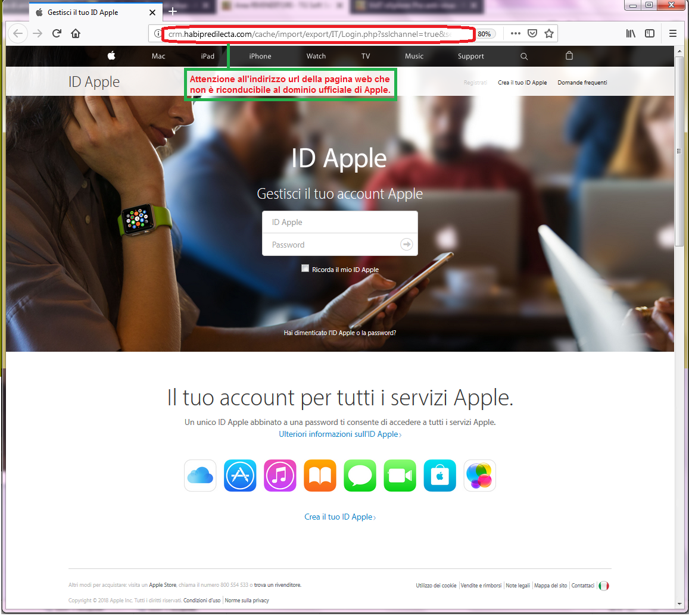
Task: Click the iTunes music note icon
Action: 280,476
